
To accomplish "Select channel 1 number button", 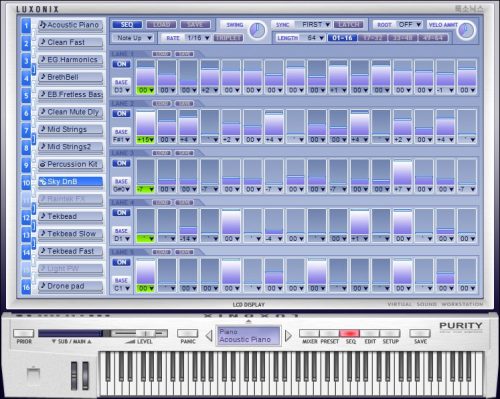I will (26, 26).
